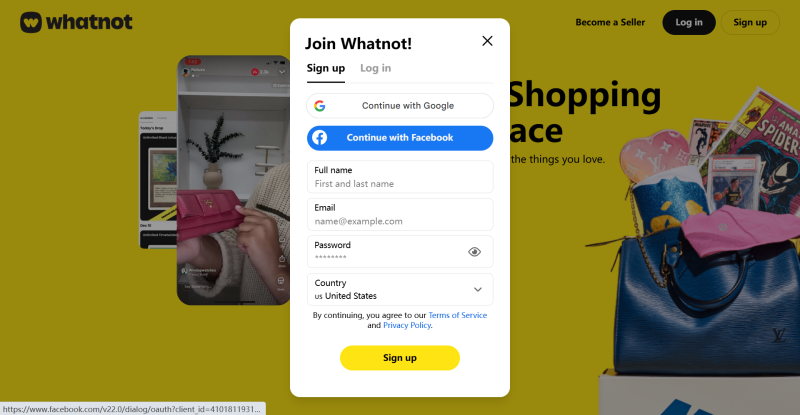Switch to the Log in tab

point(376,68)
